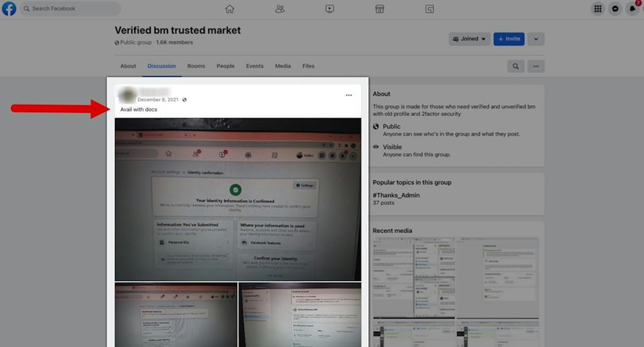
Task: Expand the chevron next to Invite
Action: point(536,39)
